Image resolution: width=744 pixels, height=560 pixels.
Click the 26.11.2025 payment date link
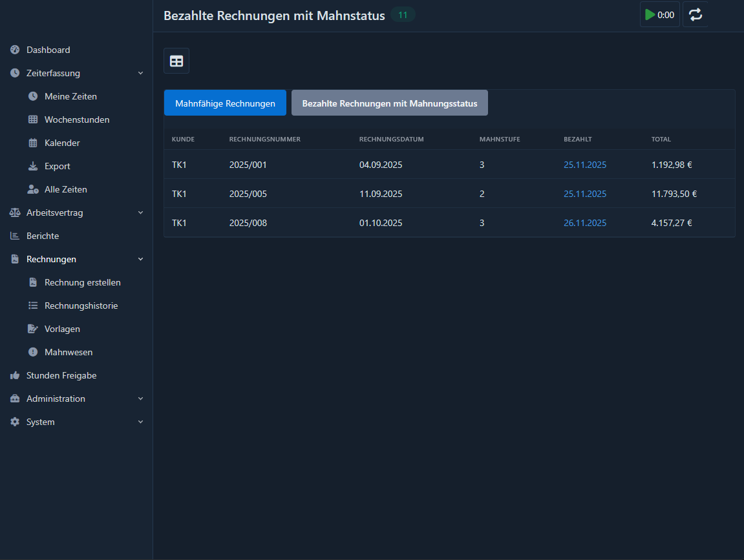(x=584, y=222)
